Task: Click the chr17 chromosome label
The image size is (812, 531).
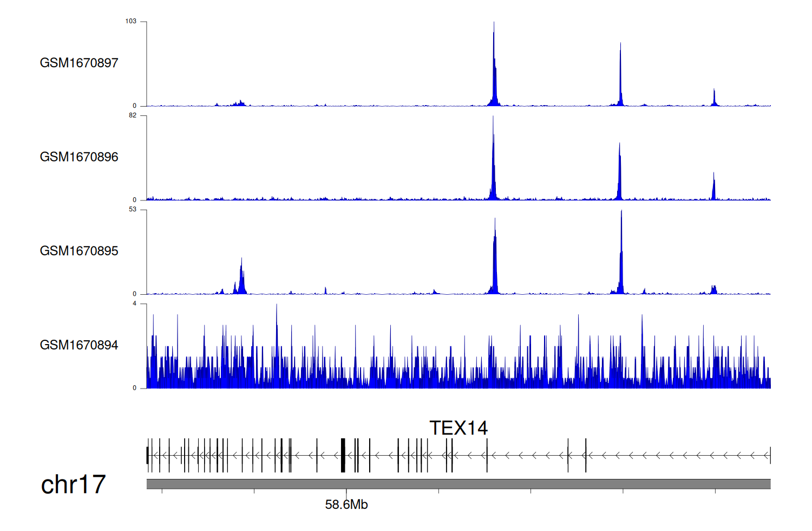Action: [73, 484]
